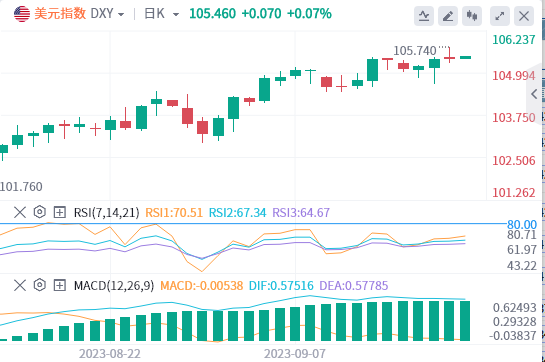Add indicator using RSI plus icon
Viewport: 545px width, 362px height.
pos(59,212)
